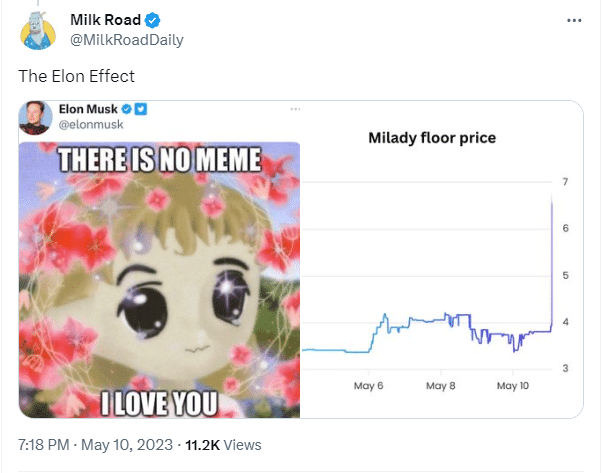Viewport: 602px width, 473px height.
Task: Click the Elon Musk name text
Action: point(88,109)
